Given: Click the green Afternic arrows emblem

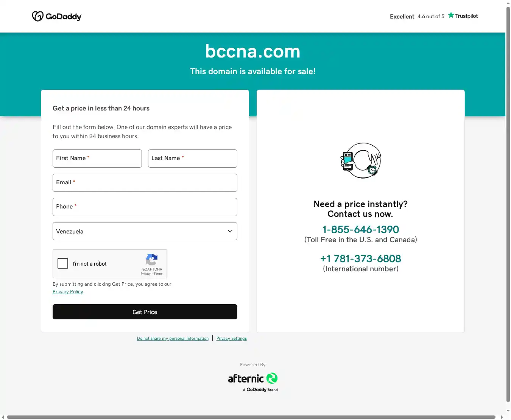Looking at the screenshot, I should [272, 378].
